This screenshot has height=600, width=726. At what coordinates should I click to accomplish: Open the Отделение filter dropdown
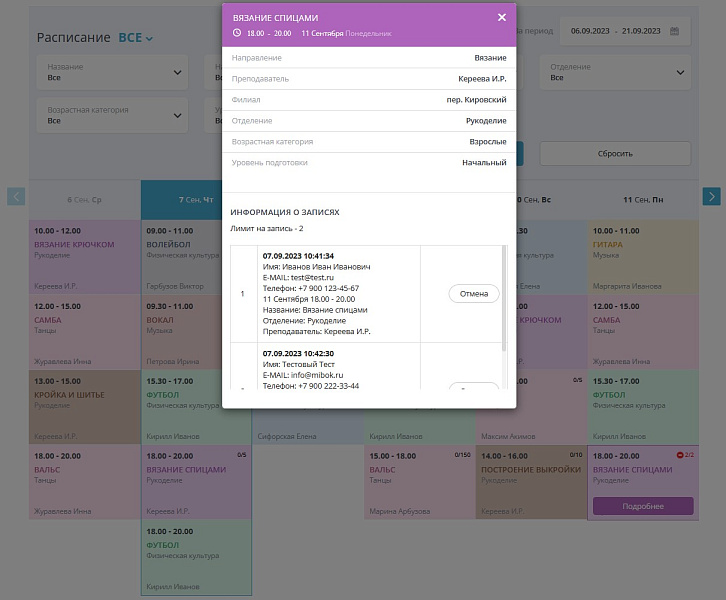615,72
